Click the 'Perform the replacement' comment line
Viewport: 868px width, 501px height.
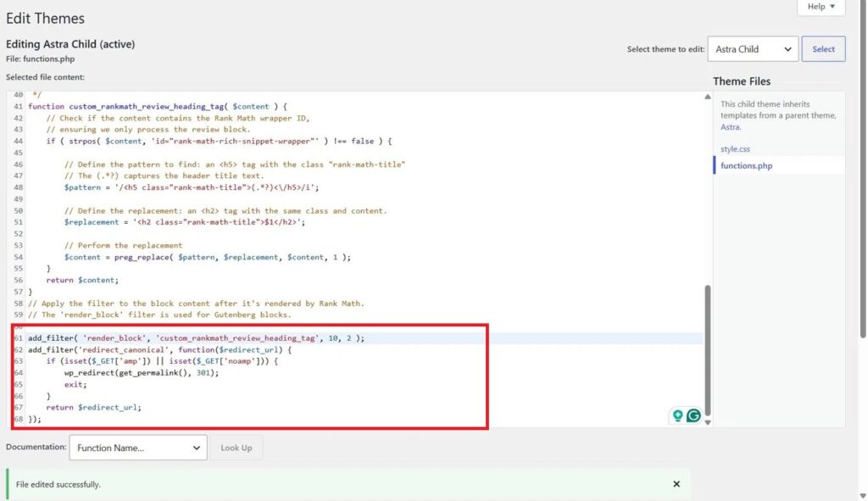[x=123, y=245]
